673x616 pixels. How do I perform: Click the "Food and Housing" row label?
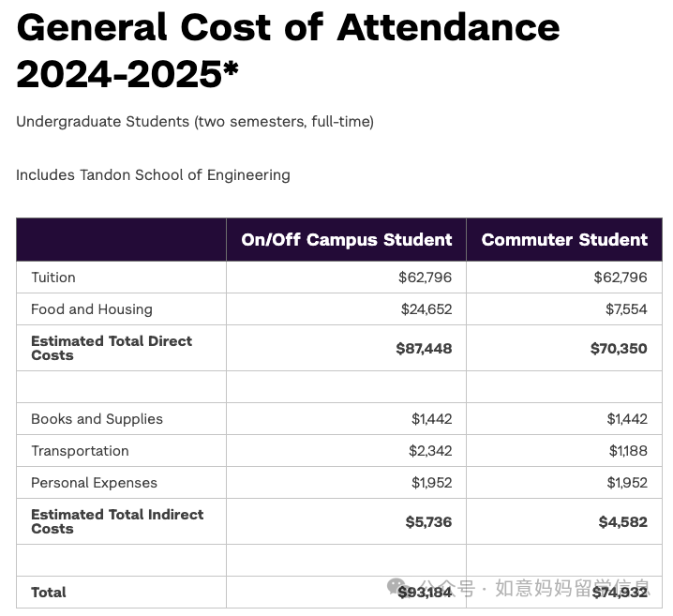tap(92, 309)
